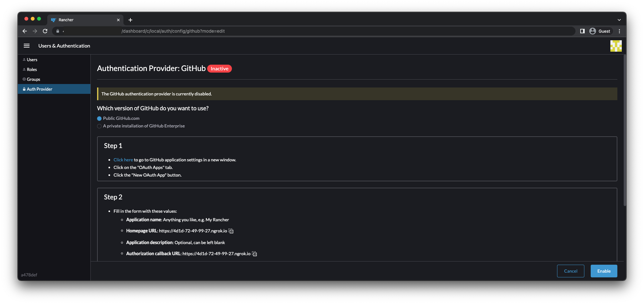Select the GitHub version radio currently active

(x=99, y=118)
